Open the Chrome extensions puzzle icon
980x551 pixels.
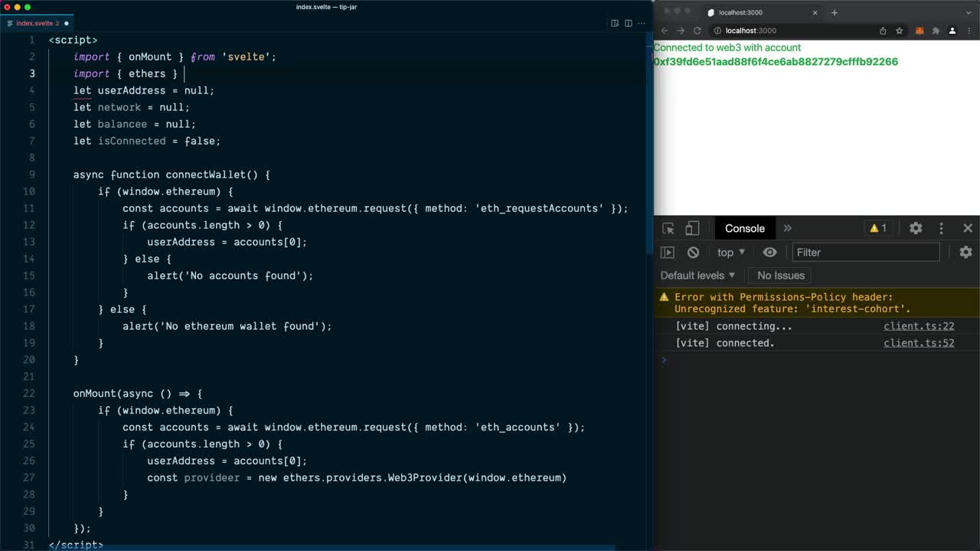(x=936, y=31)
